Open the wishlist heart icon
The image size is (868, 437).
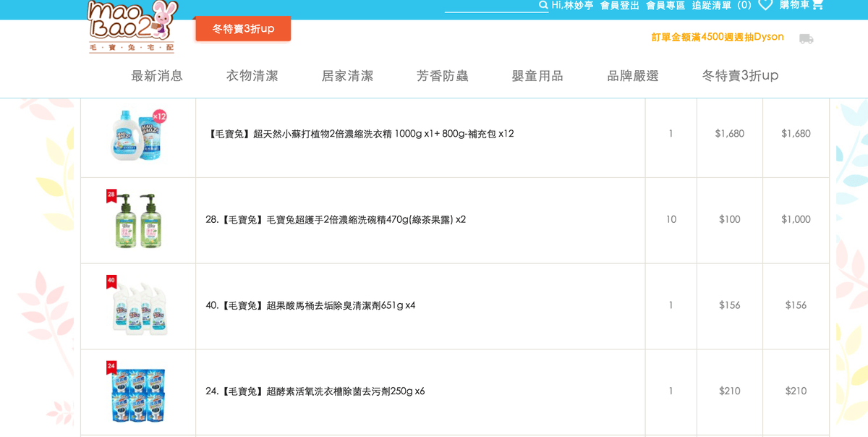765,5
